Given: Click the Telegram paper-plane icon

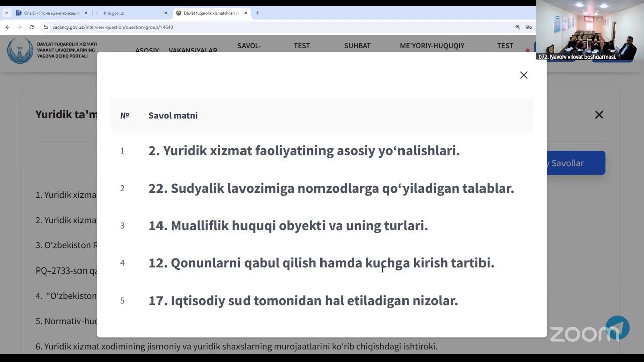Looking at the screenshot, I should click(617, 328).
